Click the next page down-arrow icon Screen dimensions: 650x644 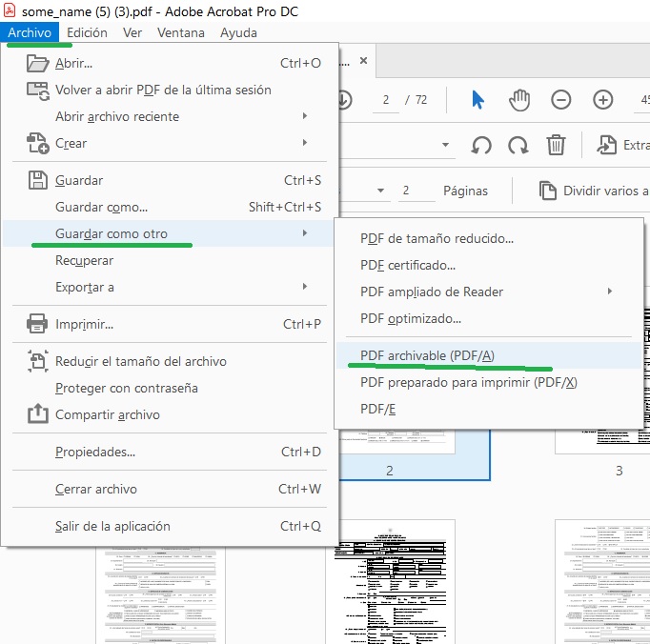[345, 99]
